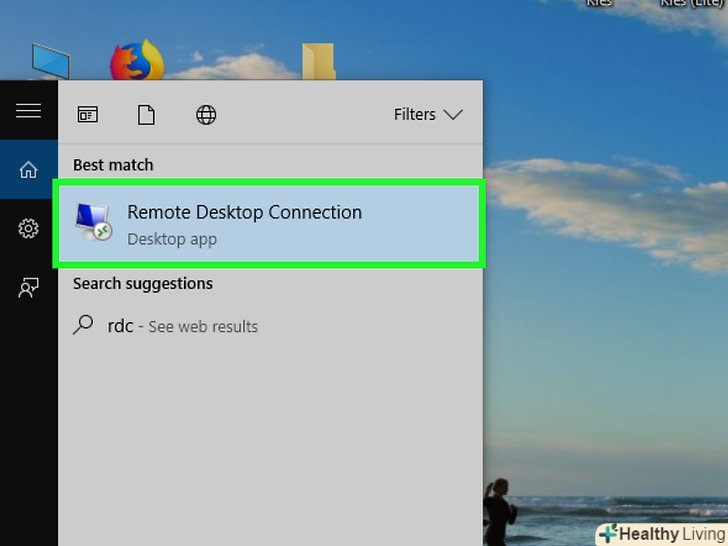728x546 pixels.
Task: Click the 'Search suggestions' heading
Action: pos(143,284)
